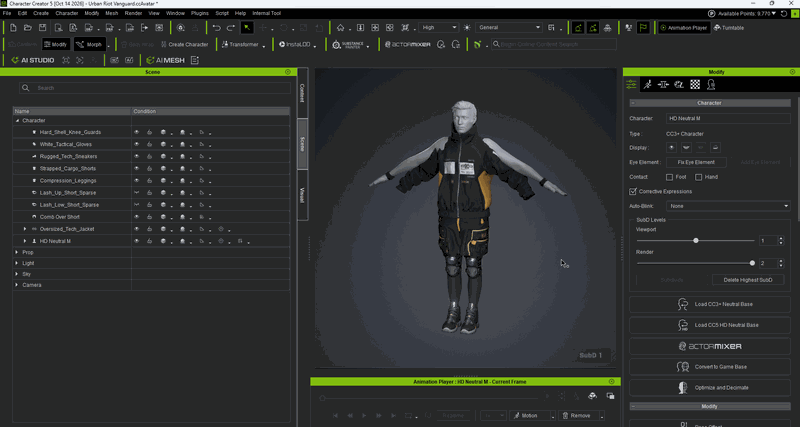Click the Scene search field

[x=155, y=88]
